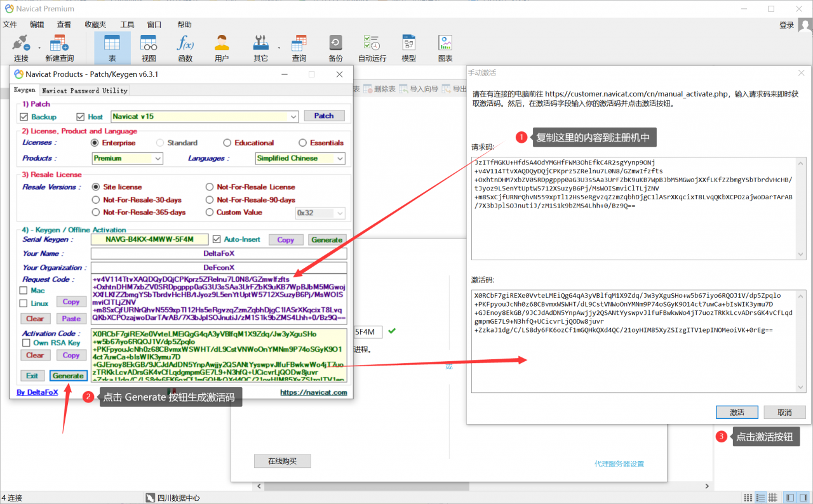Click the 图表 charts toolbar icon
813x504 pixels.
coord(445,48)
